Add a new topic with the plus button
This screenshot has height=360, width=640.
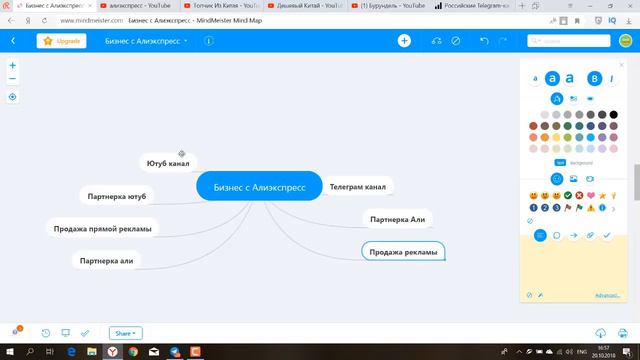[404, 41]
